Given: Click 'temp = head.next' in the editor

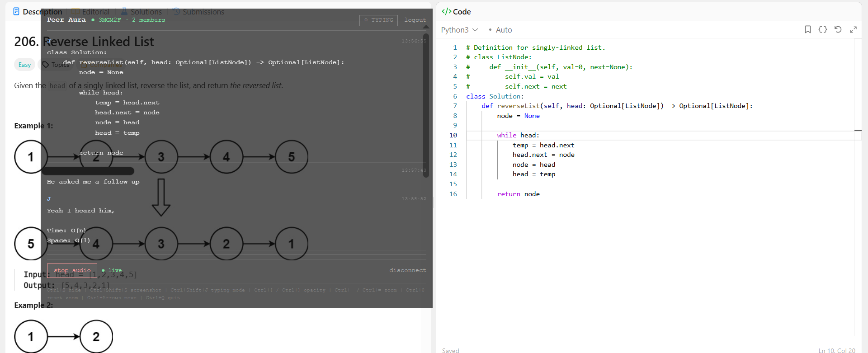Looking at the screenshot, I should tap(543, 145).
